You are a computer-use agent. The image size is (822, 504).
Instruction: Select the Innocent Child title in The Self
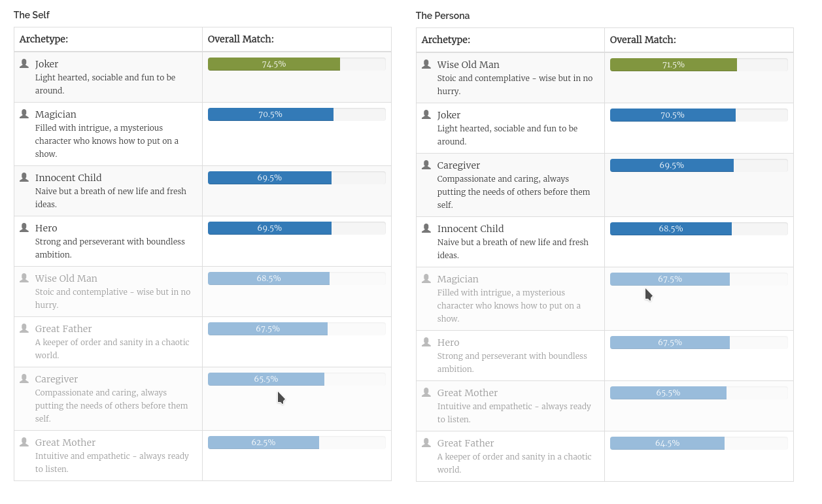point(68,178)
